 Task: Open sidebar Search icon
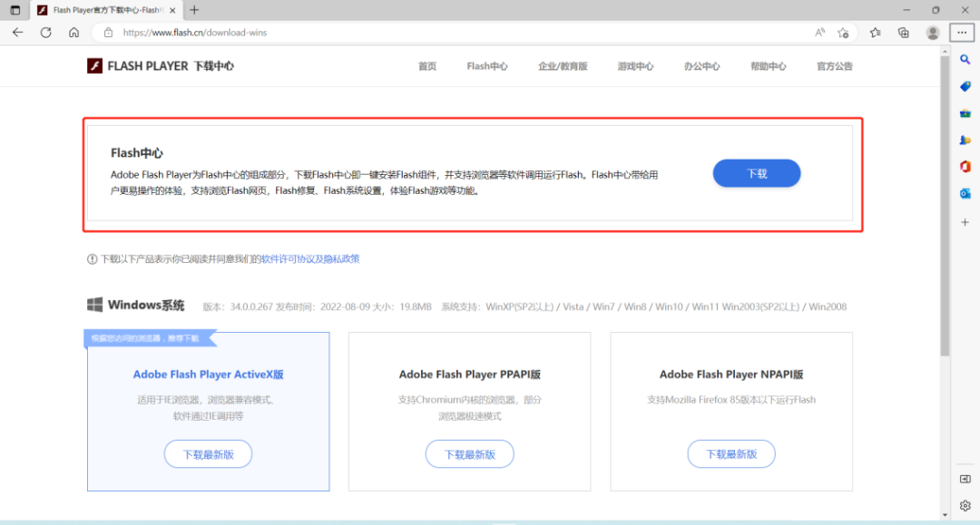(x=965, y=60)
